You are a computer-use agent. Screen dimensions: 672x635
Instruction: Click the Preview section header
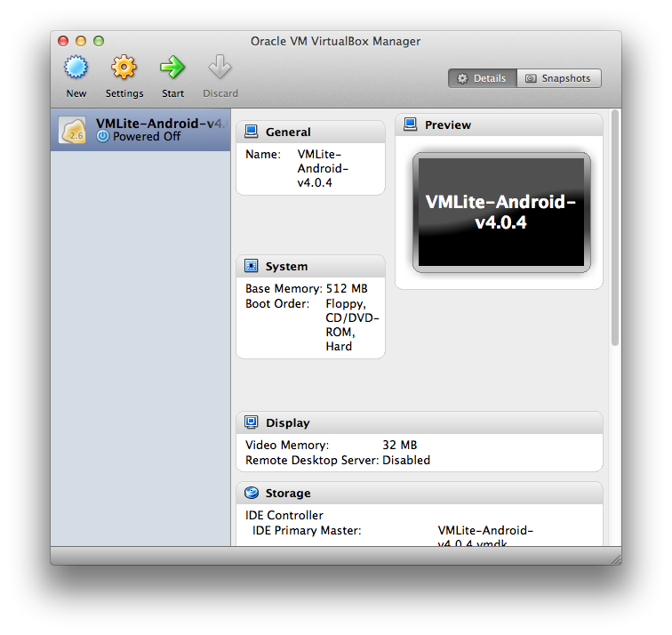499,125
